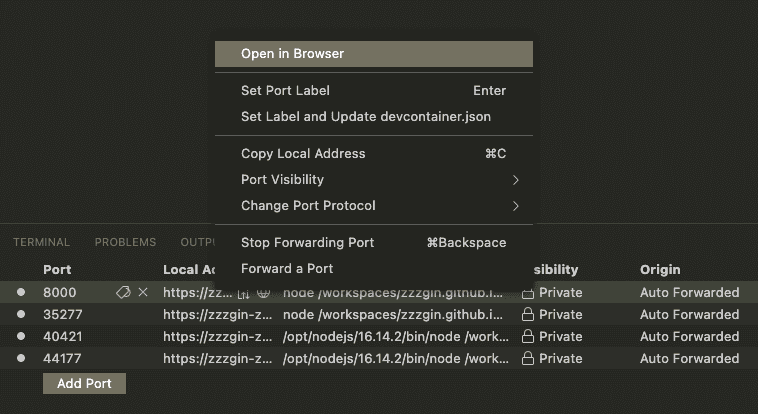Click the globe icon on port 8000 row
The height and width of the screenshot is (414, 758).
click(263, 293)
